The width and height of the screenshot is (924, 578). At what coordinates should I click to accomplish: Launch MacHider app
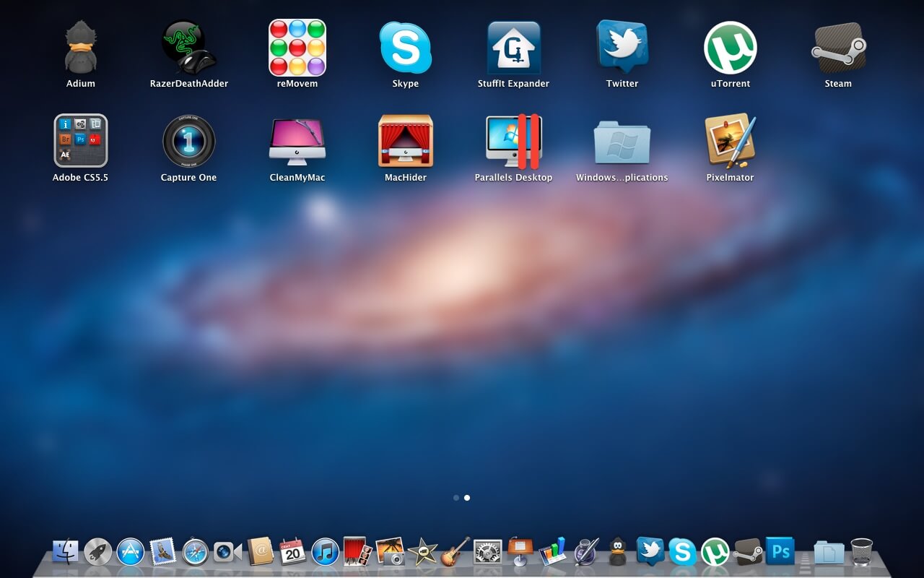pyautogui.click(x=405, y=141)
